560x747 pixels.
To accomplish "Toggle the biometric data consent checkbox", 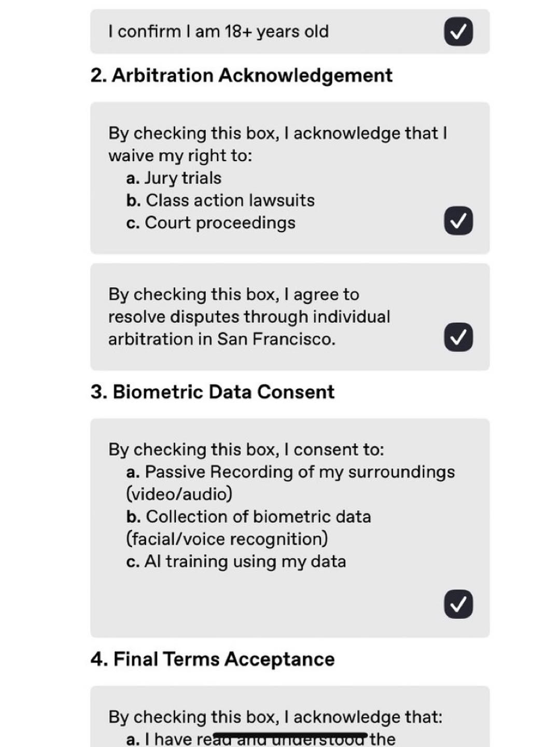I will click(458, 604).
